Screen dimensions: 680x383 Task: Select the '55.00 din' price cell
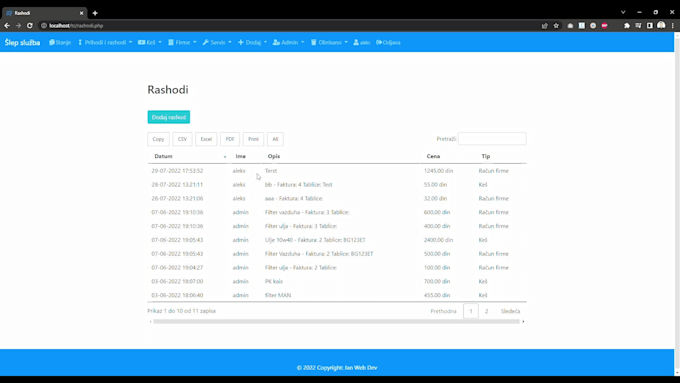point(435,185)
